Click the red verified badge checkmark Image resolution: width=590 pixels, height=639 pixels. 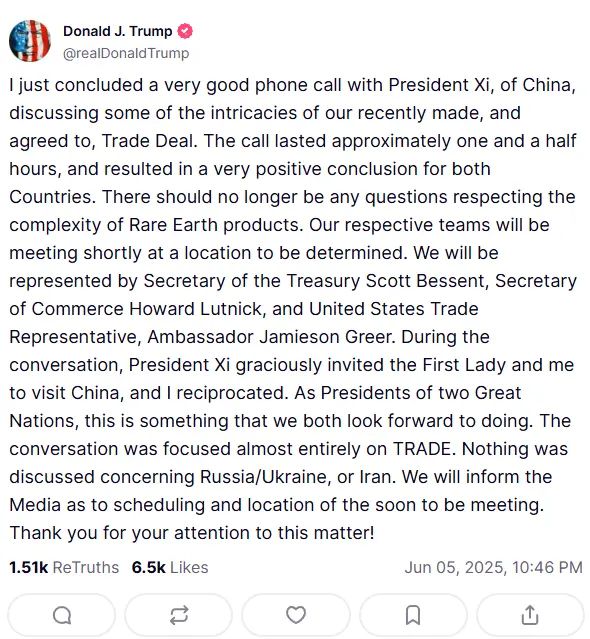coord(185,31)
